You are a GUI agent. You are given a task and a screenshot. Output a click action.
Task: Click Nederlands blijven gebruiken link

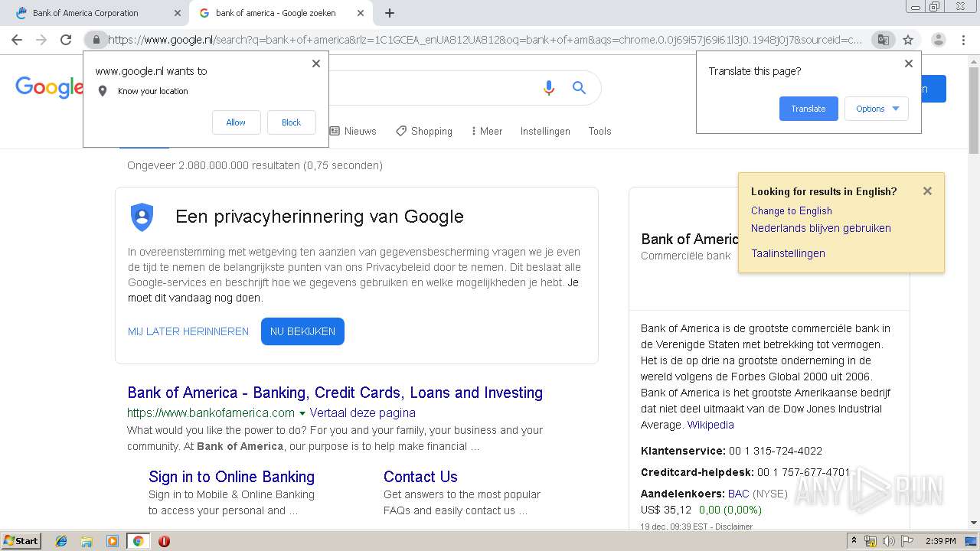pyautogui.click(x=821, y=228)
